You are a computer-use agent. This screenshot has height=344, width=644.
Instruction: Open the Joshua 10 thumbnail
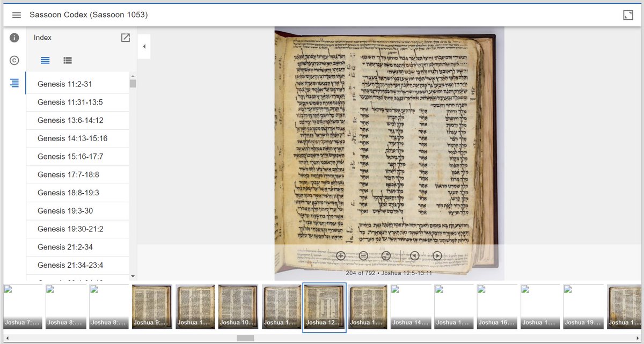[x=238, y=306]
